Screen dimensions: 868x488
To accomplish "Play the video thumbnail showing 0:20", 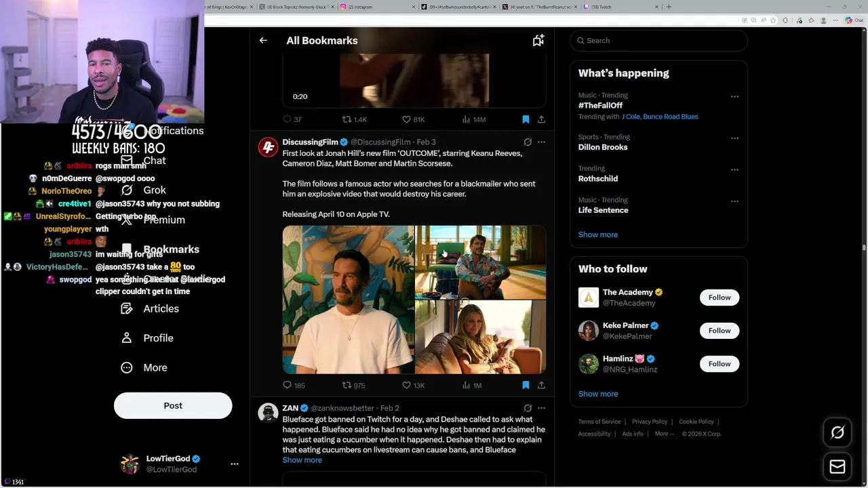I will (x=414, y=80).
